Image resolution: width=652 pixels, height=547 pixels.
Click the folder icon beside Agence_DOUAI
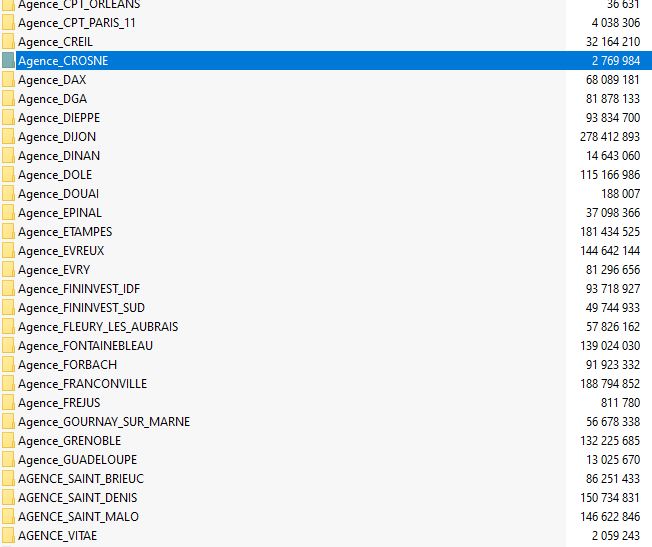coord(8,194)
